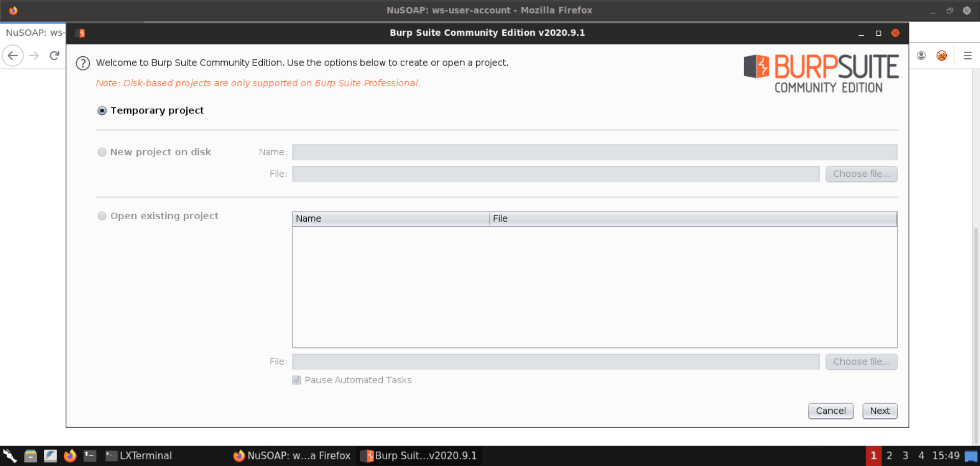The height and width of the screenshot is (466, 980).
Task: Click the help question mark icon
Action: [x=83, y=63]
